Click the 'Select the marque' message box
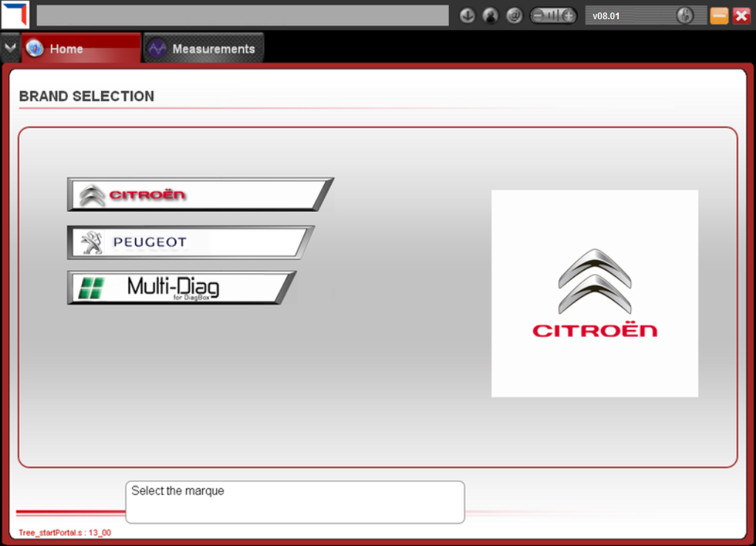The width and height of the screenshot is (756, 546). click(x=295, y=502)
